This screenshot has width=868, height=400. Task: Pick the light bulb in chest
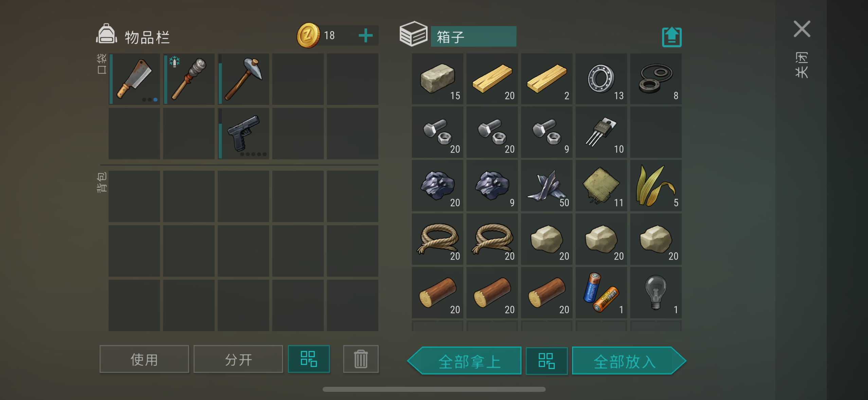[x=656, y=292]
